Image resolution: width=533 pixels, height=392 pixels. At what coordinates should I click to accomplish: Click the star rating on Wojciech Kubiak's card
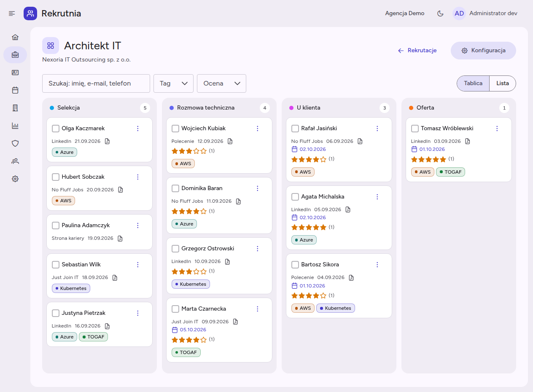189,151
